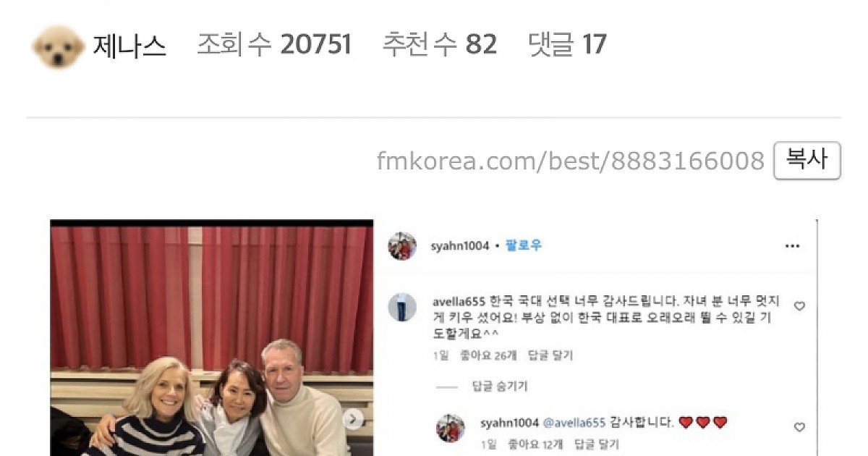Viewport: 868px width, 456px height.
Task: Open the avella655 username in the comment
Action: click(x=459, y=300)
